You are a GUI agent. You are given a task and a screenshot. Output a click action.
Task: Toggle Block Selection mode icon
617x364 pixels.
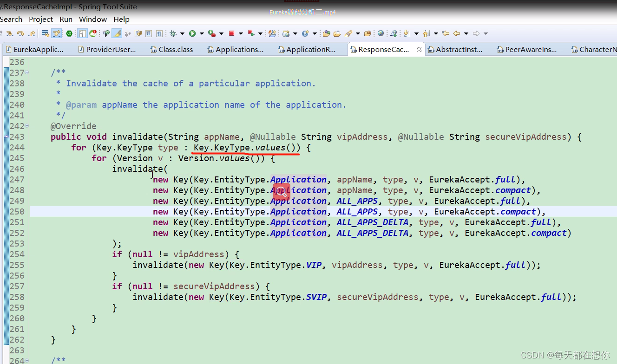(x=149, y=33)
